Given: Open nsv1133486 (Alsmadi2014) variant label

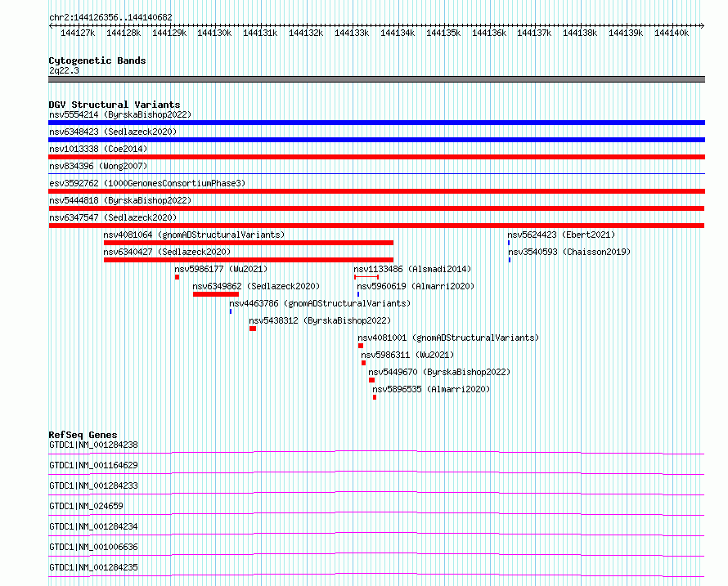Looking at the screenshot, I should tap(412, 269).
